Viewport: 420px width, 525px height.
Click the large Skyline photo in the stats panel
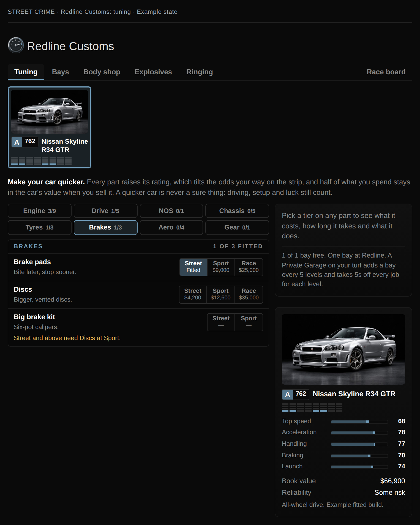point(343,349)
